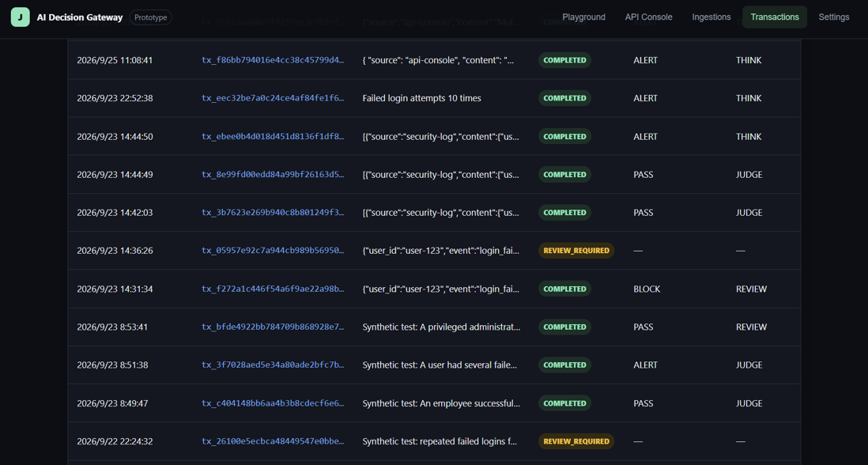The height and width of the screenshot is (465, 868).
Task: Open transaction tx_eec32be7a0c24ce4af84fe1f6
Action: 273,99
